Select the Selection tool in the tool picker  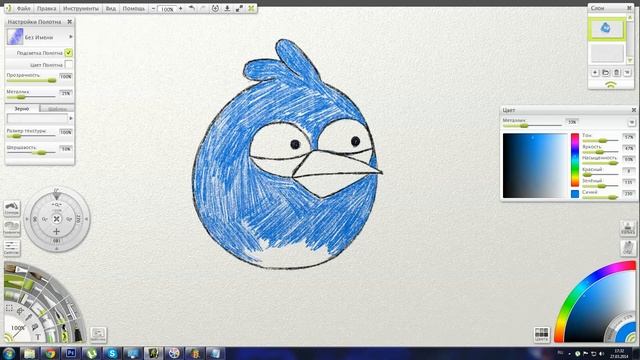9,308
